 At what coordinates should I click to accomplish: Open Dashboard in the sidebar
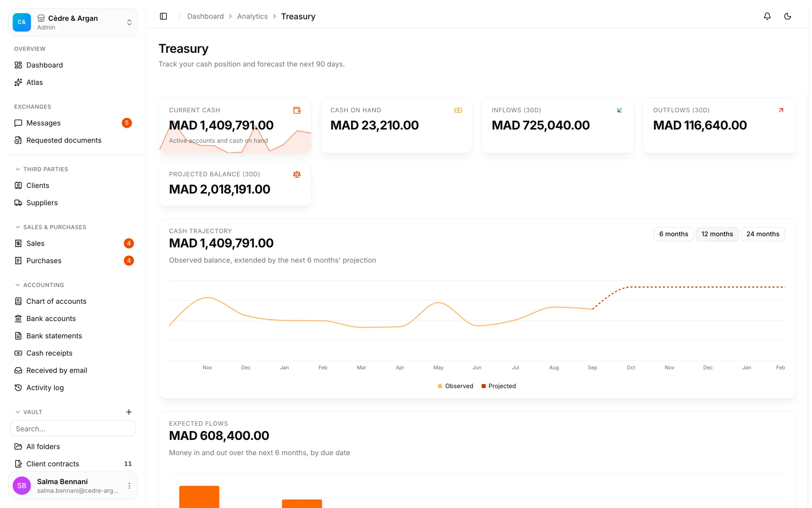[x=73, y=65]
